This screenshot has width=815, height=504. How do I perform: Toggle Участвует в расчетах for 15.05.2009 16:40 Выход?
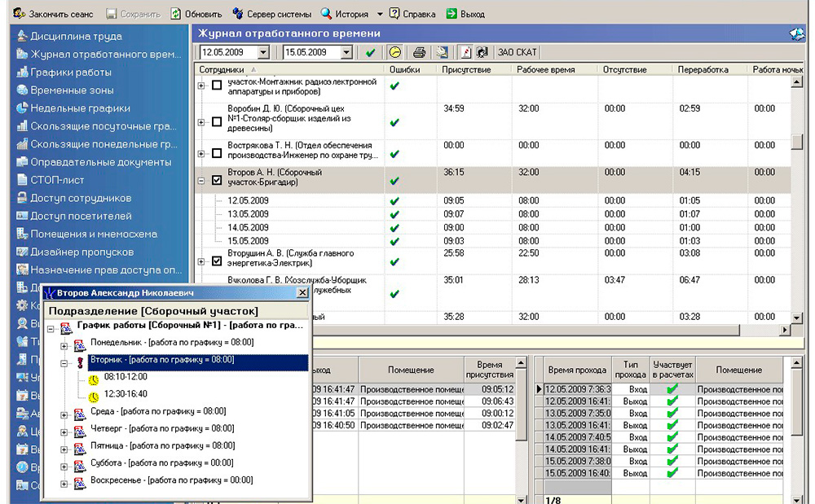click(x=672, y=473)
